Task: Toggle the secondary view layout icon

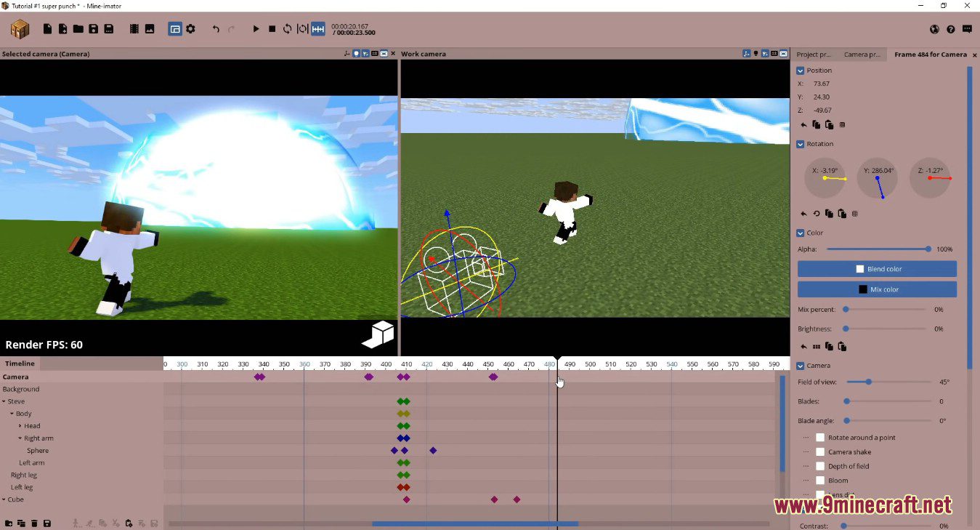Action: pyautogui.click(x=175, y=29)
